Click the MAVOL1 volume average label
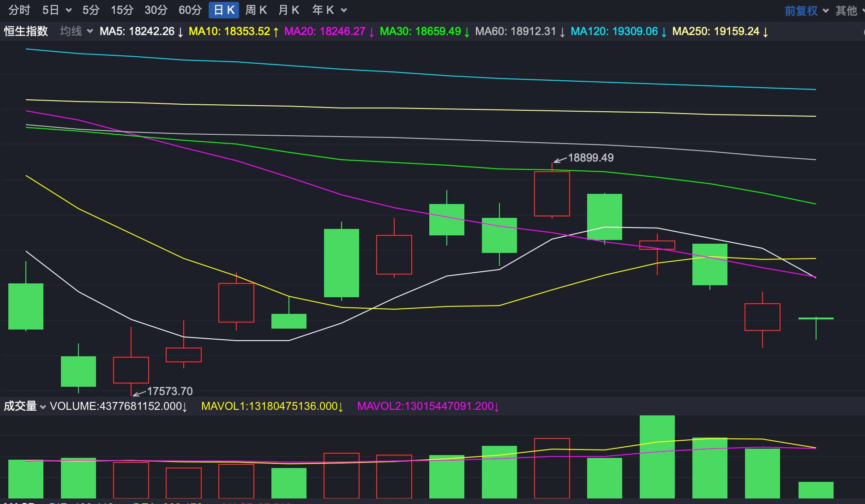 pos(272,406)
